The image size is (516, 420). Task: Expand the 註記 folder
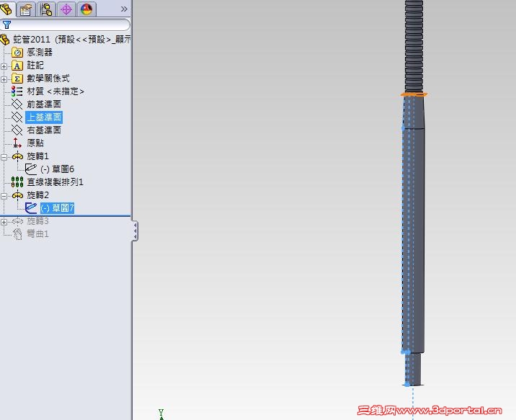[4, 66]
